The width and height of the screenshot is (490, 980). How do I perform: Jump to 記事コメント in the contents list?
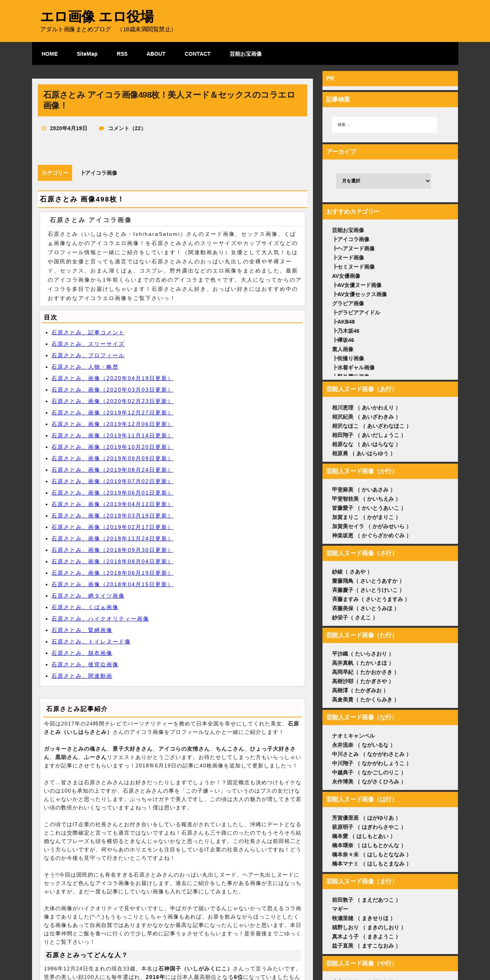(x=88, y=332)
